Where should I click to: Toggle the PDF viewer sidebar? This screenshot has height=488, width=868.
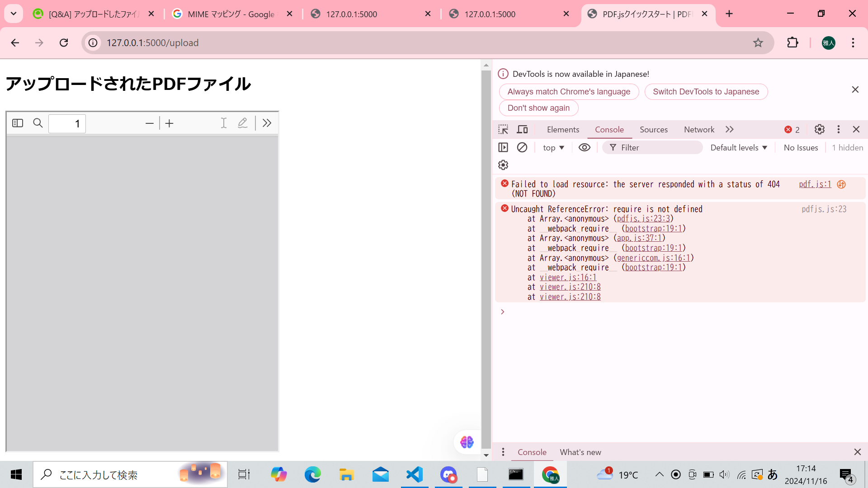tap(18, 123)
